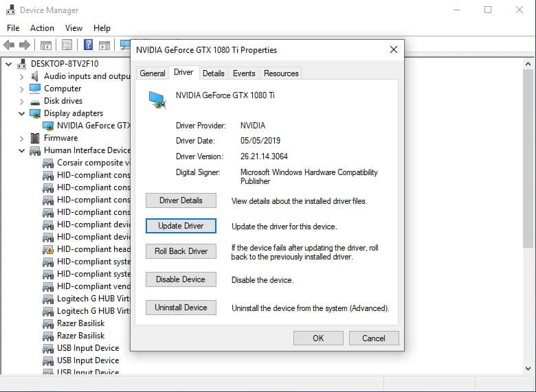The height and width of the screenshot is (392, 536).
Task: Open the Action menu
Action: (42, 28)
